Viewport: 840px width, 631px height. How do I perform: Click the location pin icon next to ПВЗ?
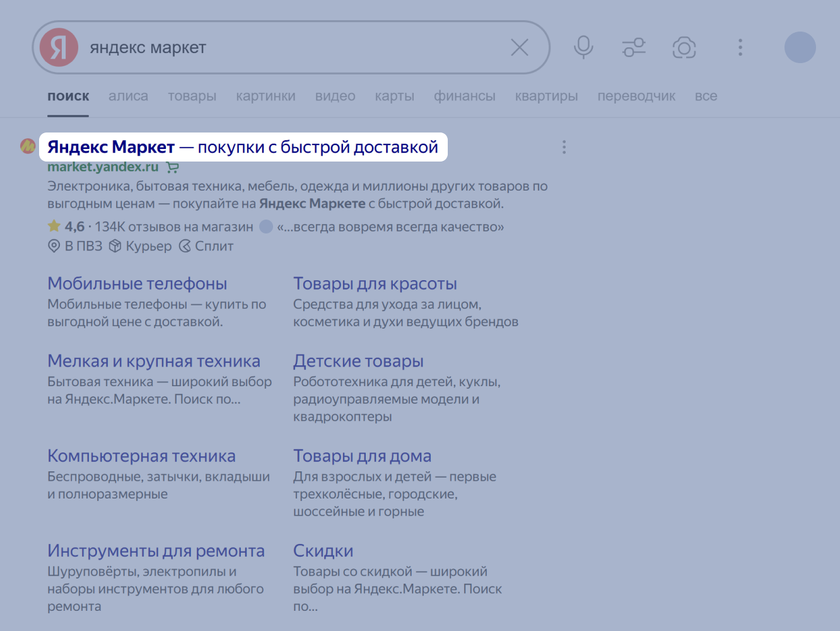tap(54, 246)
